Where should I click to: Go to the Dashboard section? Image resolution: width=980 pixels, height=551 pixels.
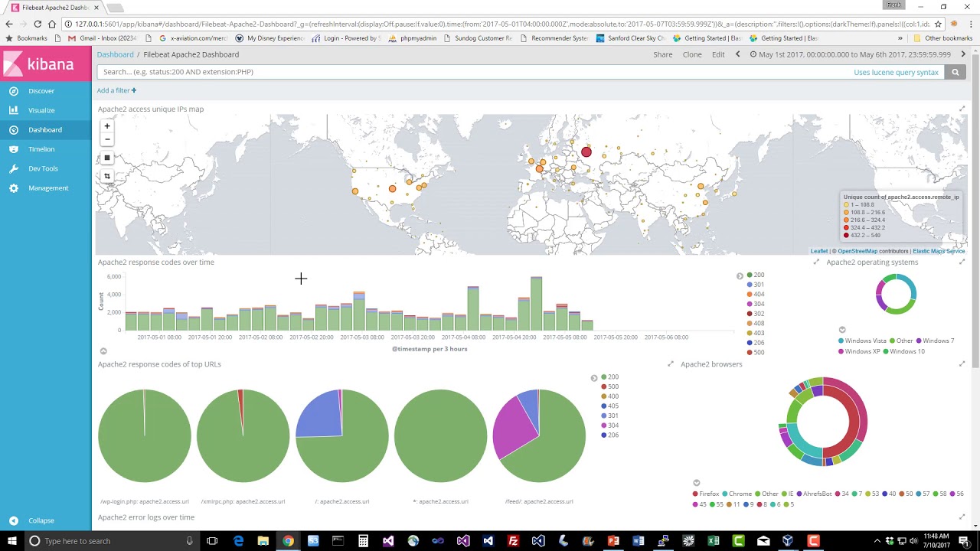[45, 129]
